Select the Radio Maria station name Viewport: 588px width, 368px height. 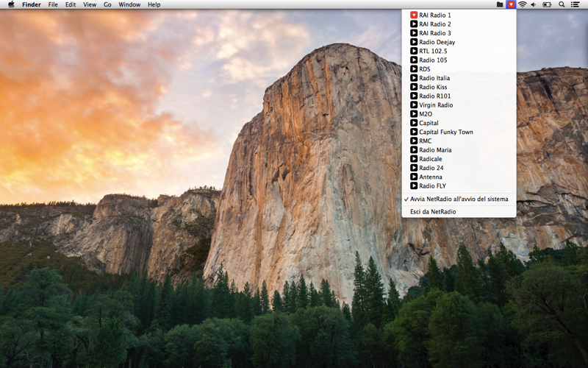pos(435,150)
